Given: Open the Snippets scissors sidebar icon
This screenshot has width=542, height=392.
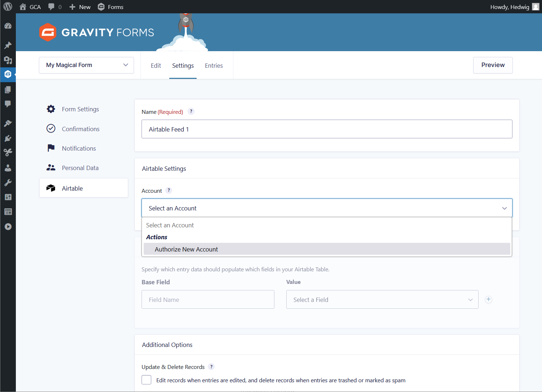Looking at the screenshot, I should 8,153.
